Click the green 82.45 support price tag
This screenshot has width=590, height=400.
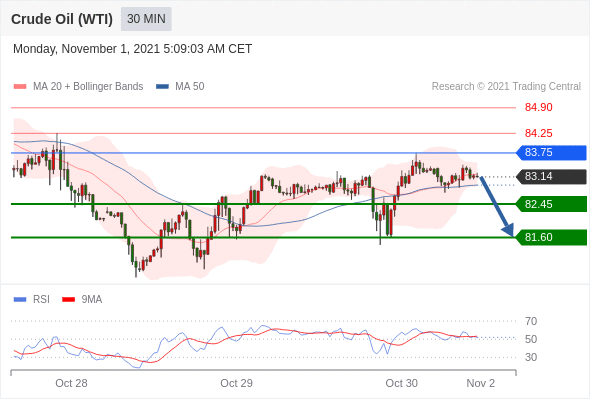click(x=551, y=204)
